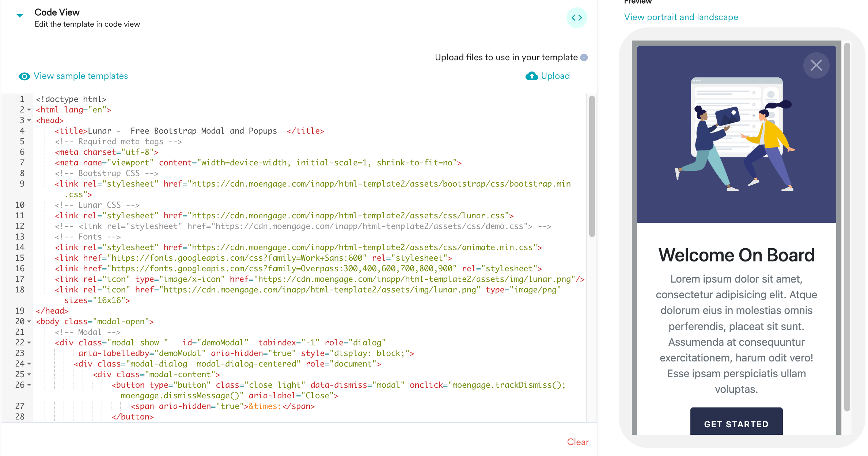Image resolution: width=868 pixels, height=456 pixels.
Task: Fold the modal div at line 22
Action: [29, 342]
